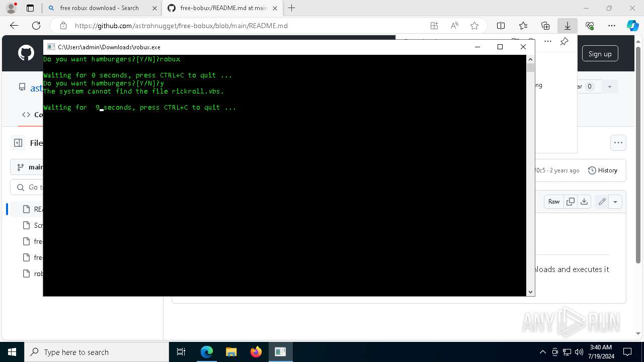Maximize the robux.exe console window
This screenshot has height=362, width=644.
point(500,47)
